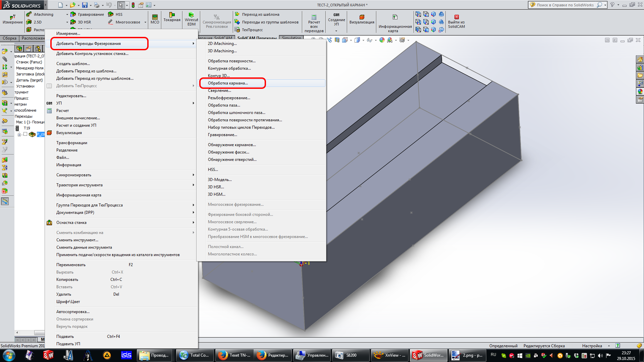Click Расчет и создание УП entry
Image resolution: width=644 pixels, height=362 pixels.
pyautogui.click(x=76, y=125)
